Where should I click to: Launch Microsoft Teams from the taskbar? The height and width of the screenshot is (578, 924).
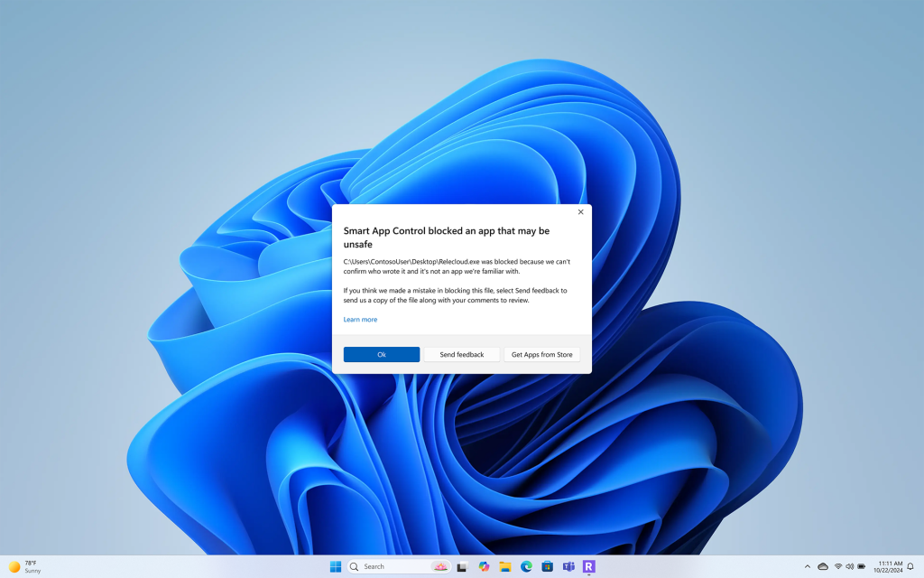click(569, 566)
